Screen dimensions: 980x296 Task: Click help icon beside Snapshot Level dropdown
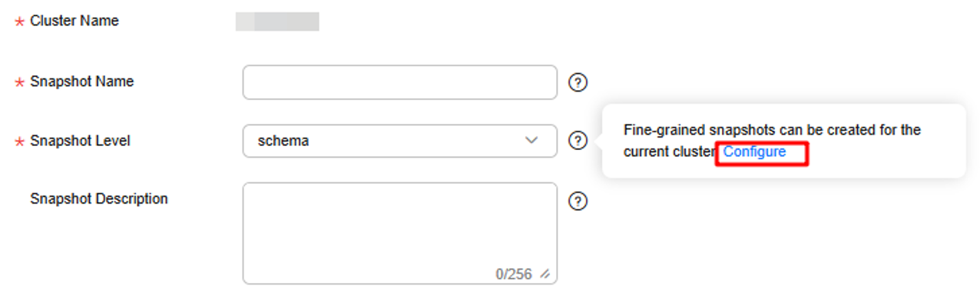coord(578,141)
